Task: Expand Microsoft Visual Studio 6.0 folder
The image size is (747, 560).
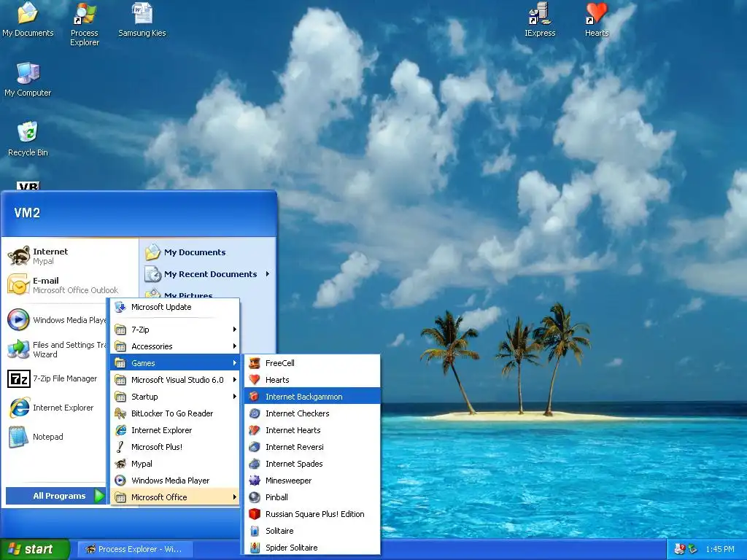Action: 175,379
